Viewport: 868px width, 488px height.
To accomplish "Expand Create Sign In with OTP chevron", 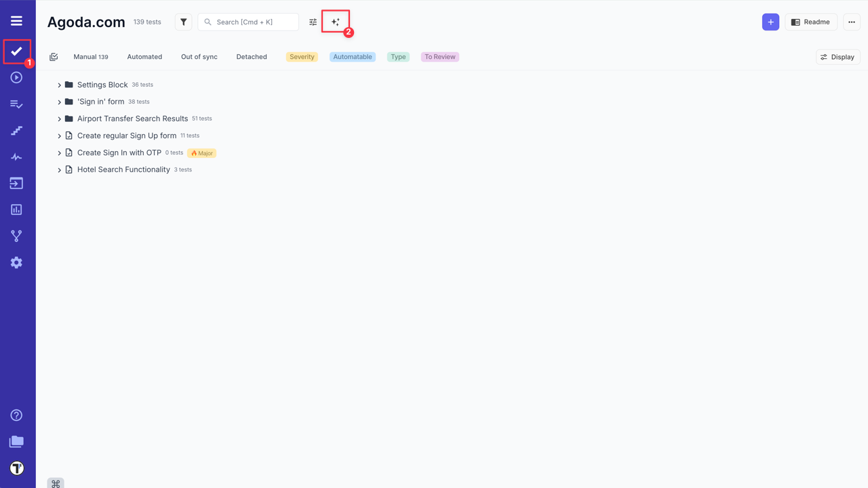I will click(59, 153).
